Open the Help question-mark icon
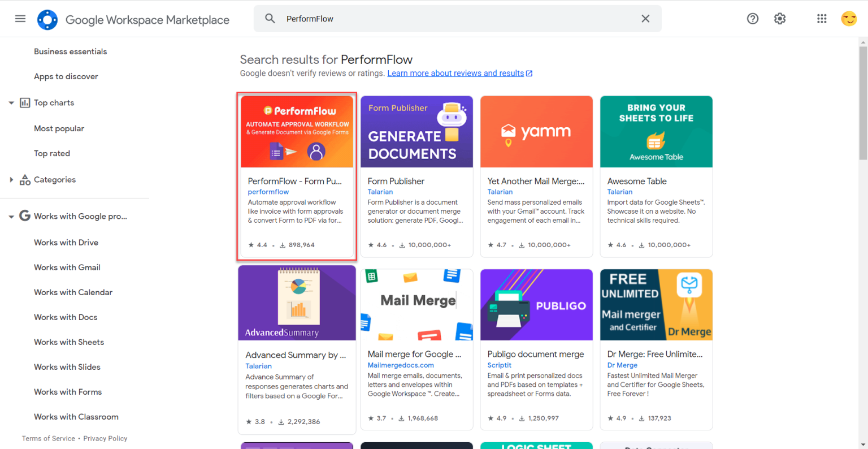868x449 pixels. pyautogui.click(x=753, y=19)
